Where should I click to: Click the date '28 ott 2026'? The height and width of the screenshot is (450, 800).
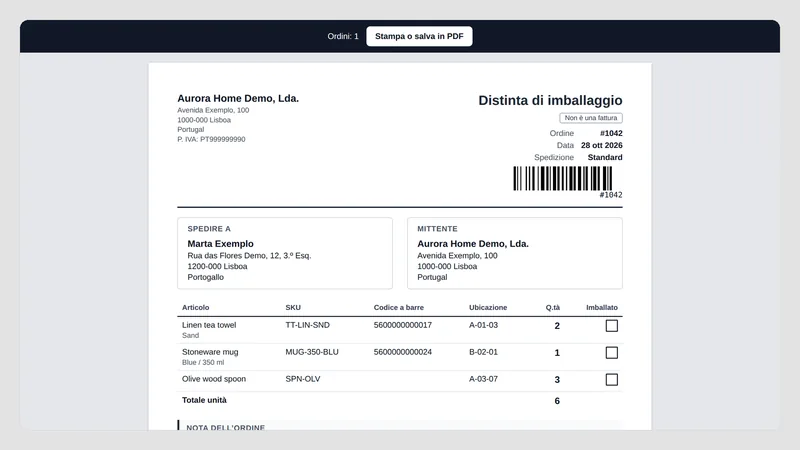click(602, 145)
